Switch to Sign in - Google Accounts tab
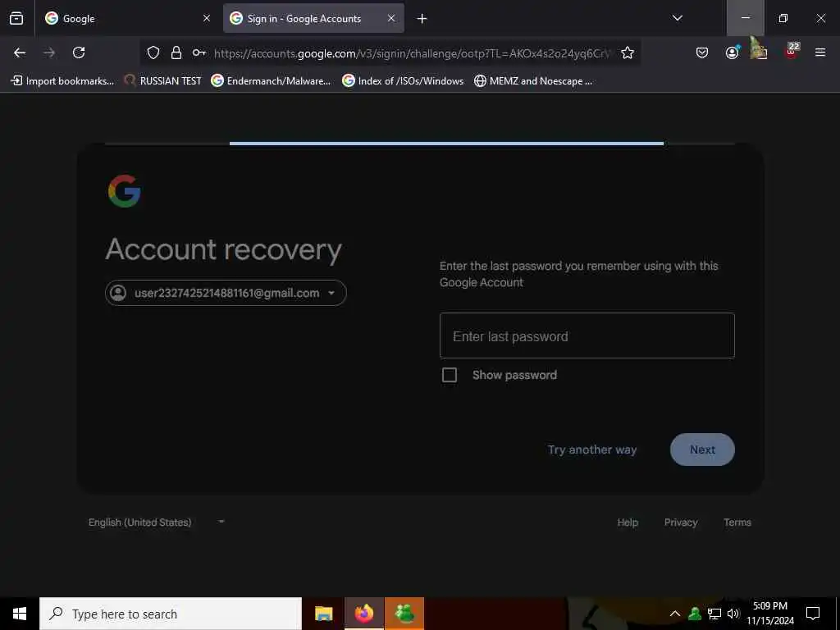The width and height of the screenshot is (840, 630). [x=313, y=18]
